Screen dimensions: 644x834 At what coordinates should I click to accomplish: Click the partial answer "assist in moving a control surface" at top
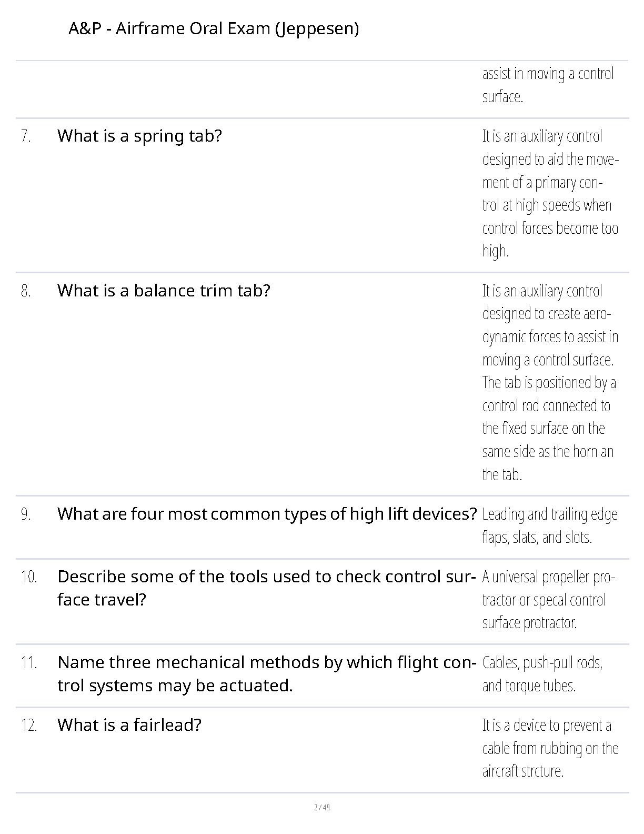pos(547,85)
